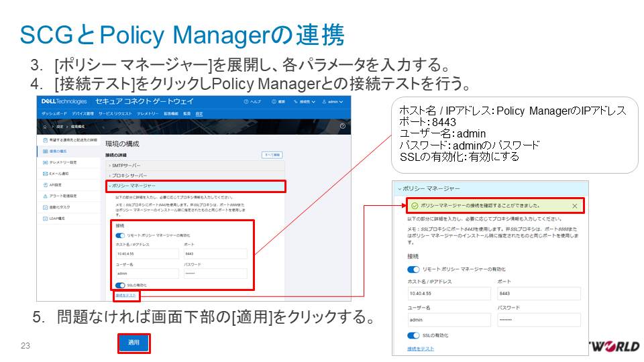Open the 自動化タスク sidebar icon
The image size is (644, 362).
pos(45,207)
